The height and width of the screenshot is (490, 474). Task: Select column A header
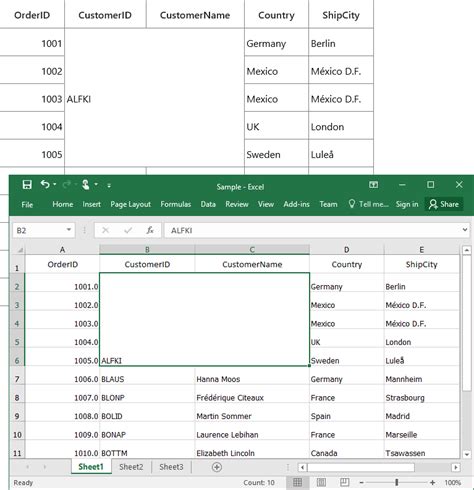click(62, 250)
